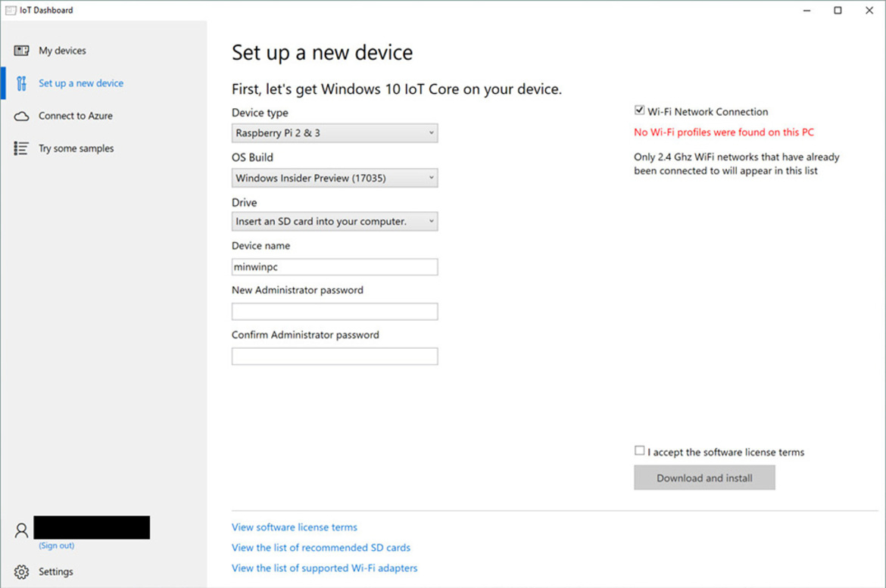Uncheck the Wi-Fi Network Connection checkbox
Image resolution: width=886 pixels, height=588 pixels.
(x=639, y=110)
